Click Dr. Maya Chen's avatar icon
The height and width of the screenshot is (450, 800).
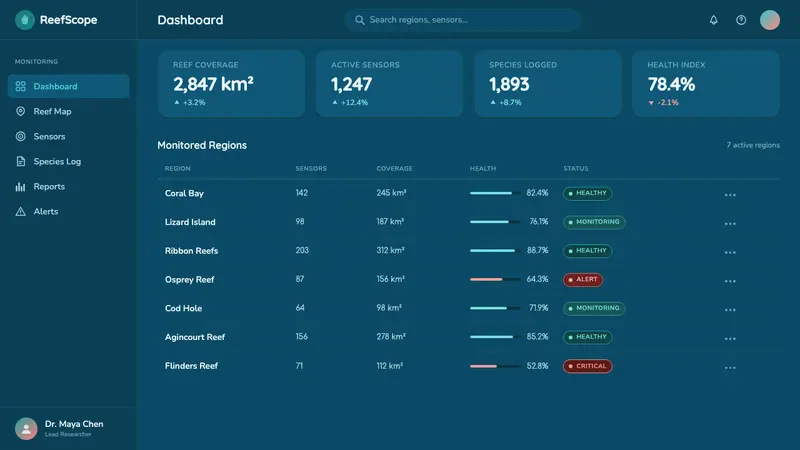(x=26, y=429)
